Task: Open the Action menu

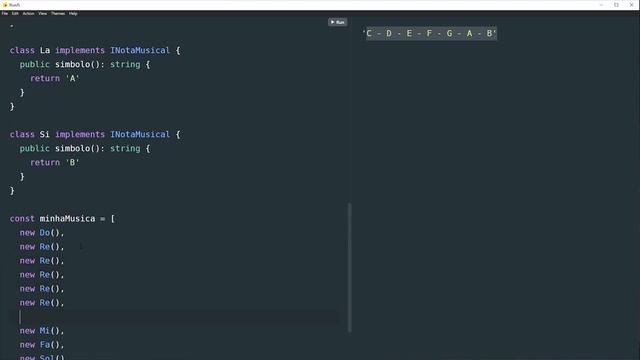Action: (28, 13)
